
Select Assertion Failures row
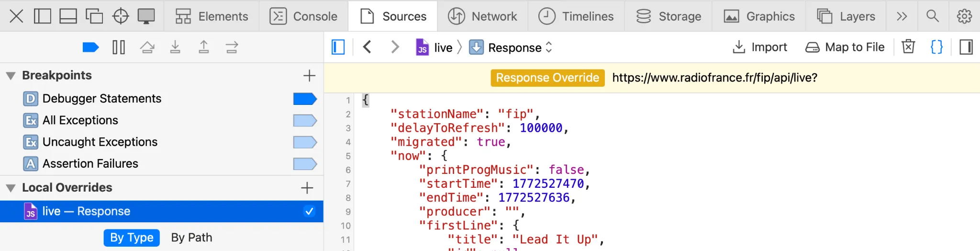(x=162, y=164)
